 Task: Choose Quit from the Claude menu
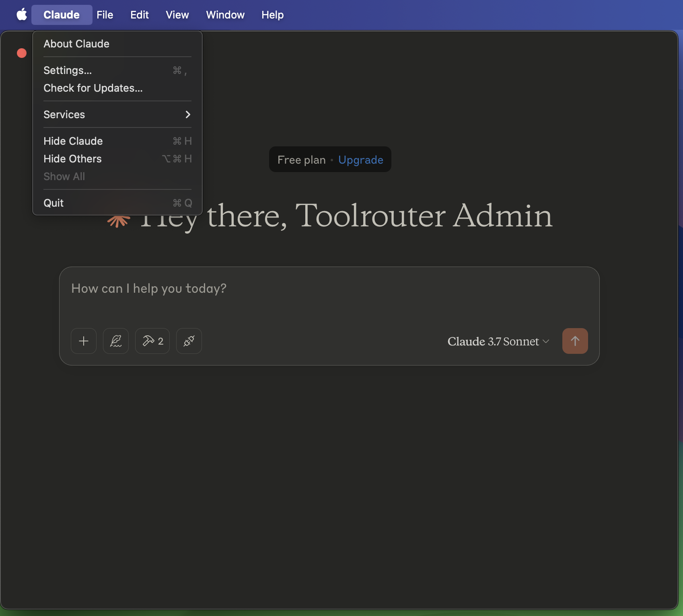pos(117,203)
